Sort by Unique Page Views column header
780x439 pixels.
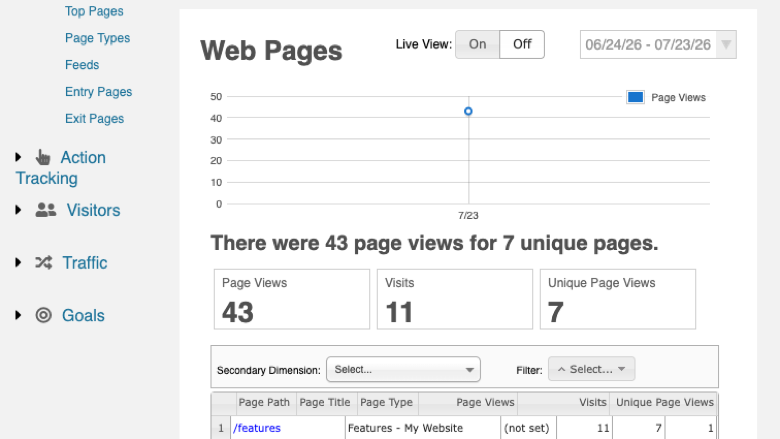point(665,402)
